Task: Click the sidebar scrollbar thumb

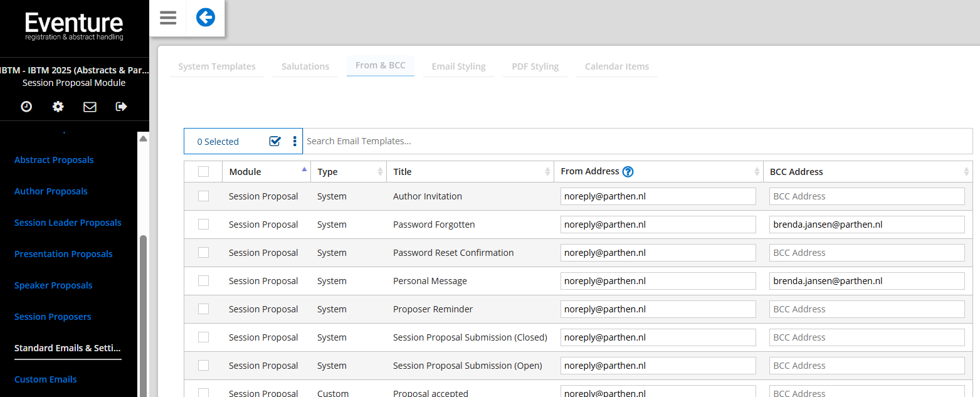Action: (x=143, y=315)
